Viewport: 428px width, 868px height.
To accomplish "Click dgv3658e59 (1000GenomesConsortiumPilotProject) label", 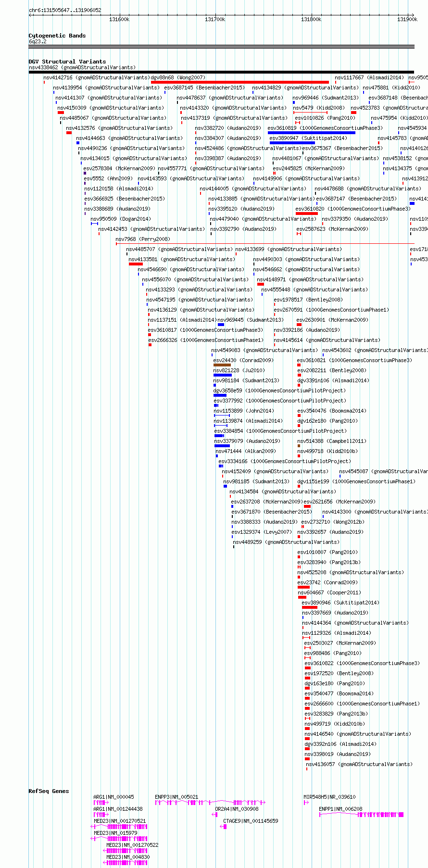I will point(279,390).
